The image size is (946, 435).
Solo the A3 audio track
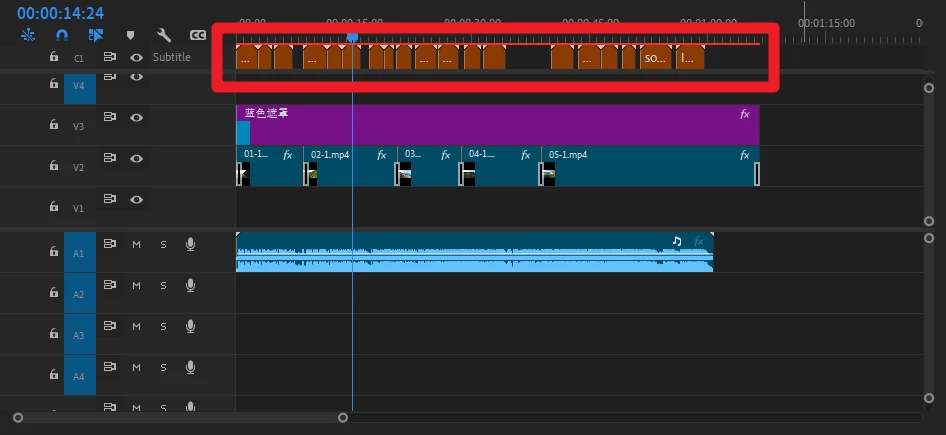click(x=163, y=326)
